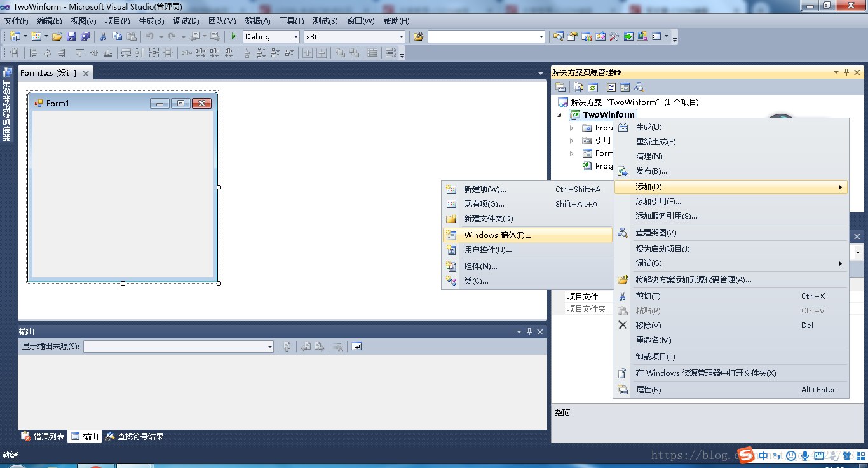Viewport: 868px width, 468px height.
Task: Click the Toolbox hammer-and-wrench icon
Action: point(614,36)
